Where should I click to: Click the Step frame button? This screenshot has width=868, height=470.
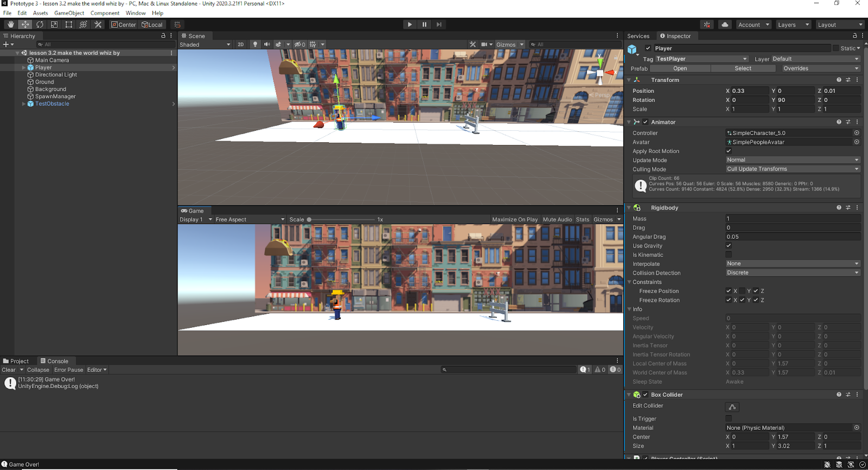click(439, 24)
